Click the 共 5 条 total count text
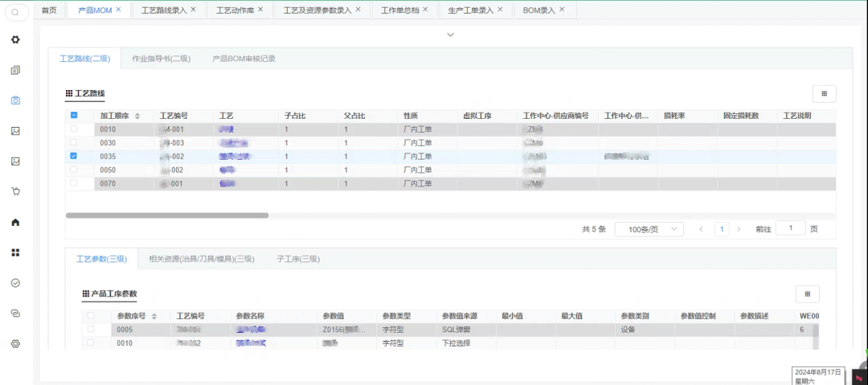 [594, 229]
